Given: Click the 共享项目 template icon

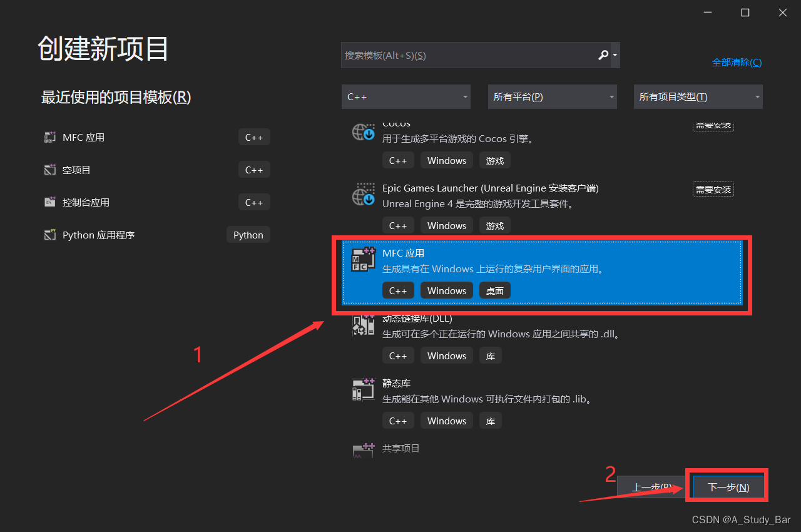Looking at the screenshot, I should pyautogui.click(x=363, y=451).
